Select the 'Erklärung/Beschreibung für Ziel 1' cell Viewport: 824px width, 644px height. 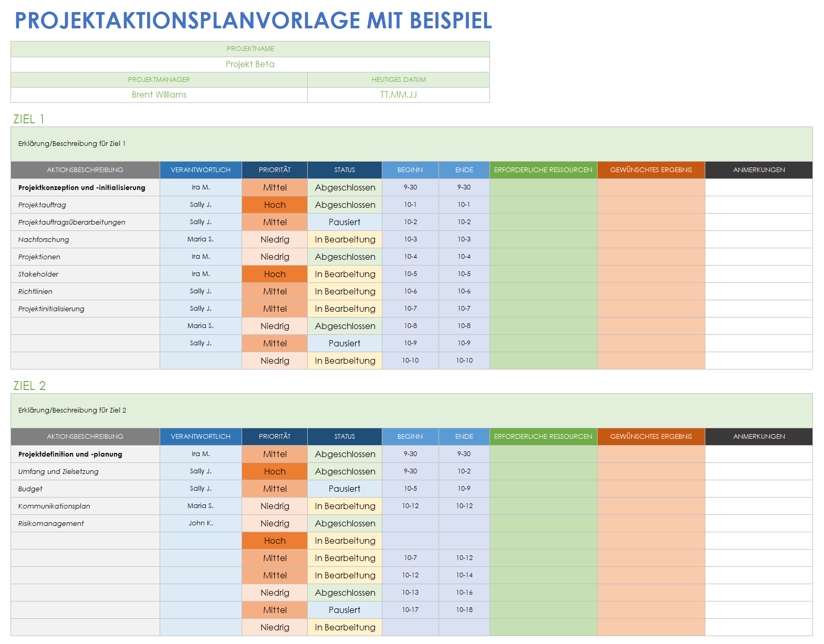coord(411,144)
